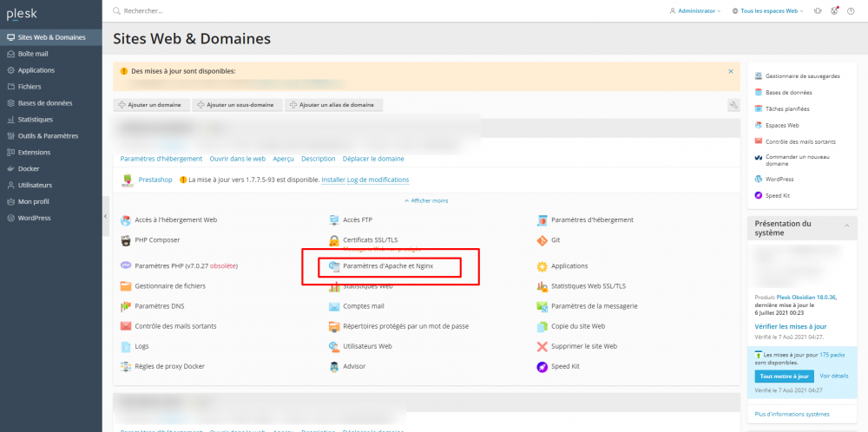Image resolution: width=868 pixels, height=432 pixels.
Task: Open Comptes mail
Action: pyautogui.click(x=363, y=306)
